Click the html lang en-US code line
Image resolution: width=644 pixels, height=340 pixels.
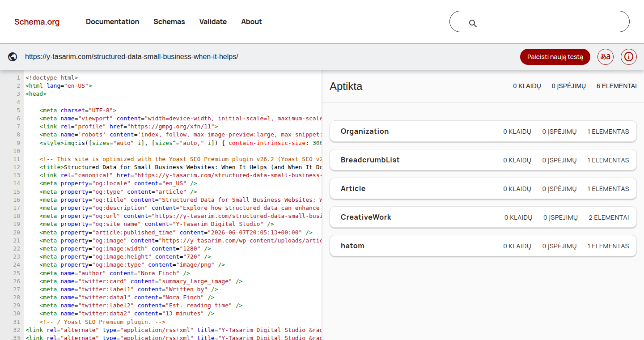coord(59,85)
